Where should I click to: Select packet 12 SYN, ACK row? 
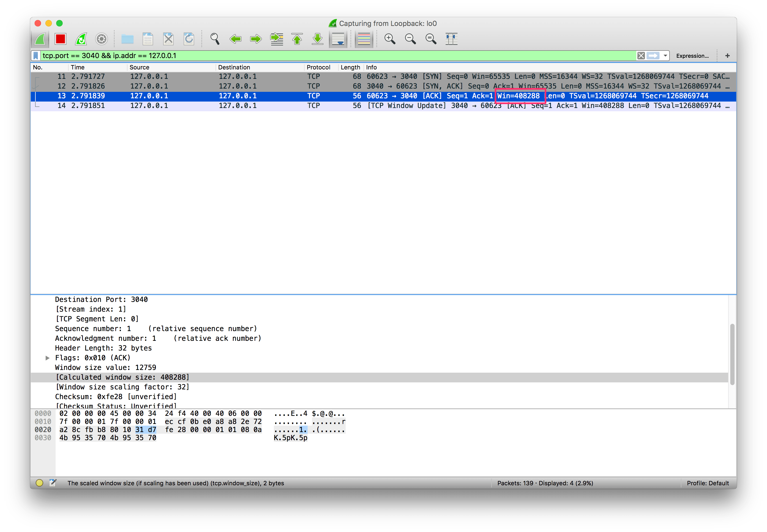[x=383, y=86]
